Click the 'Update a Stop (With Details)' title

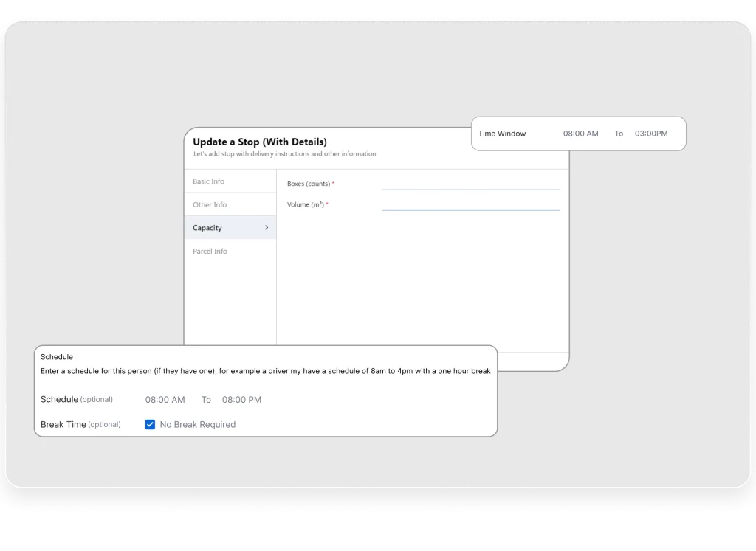coord(260,142)
